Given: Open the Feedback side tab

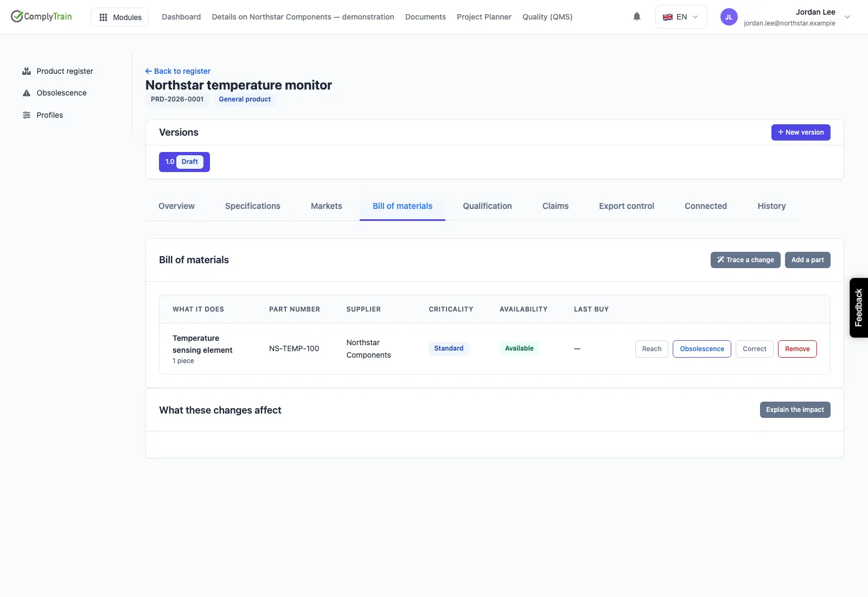Looking at the screenshot, I should pyautogui.click(x=859, y=308).
